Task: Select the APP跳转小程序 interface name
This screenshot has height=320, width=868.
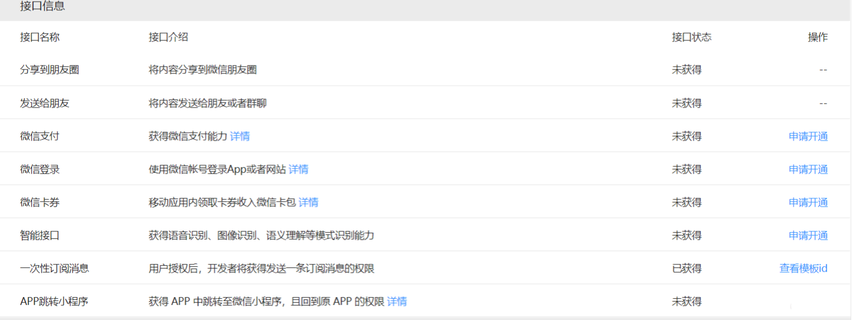Action: [x=54, y=302]
